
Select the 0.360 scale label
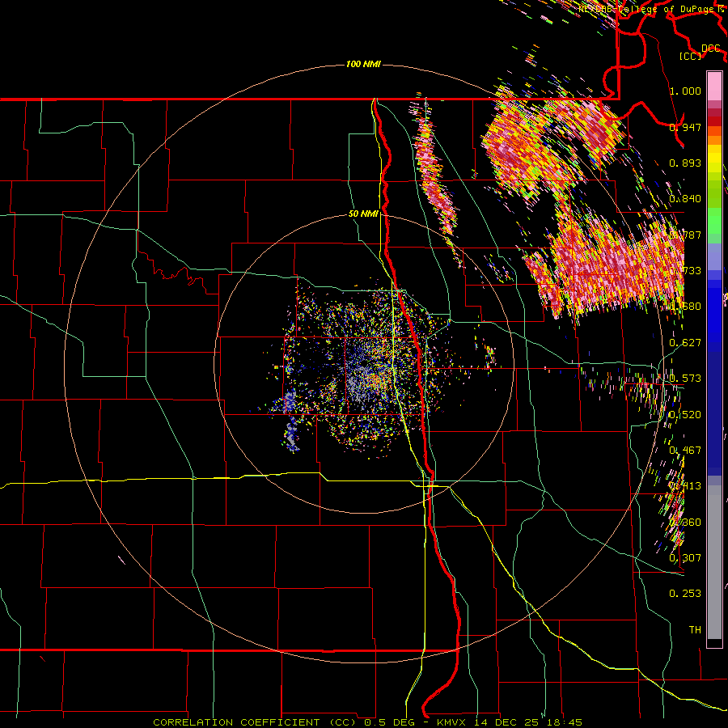click(x=685, y=523)
